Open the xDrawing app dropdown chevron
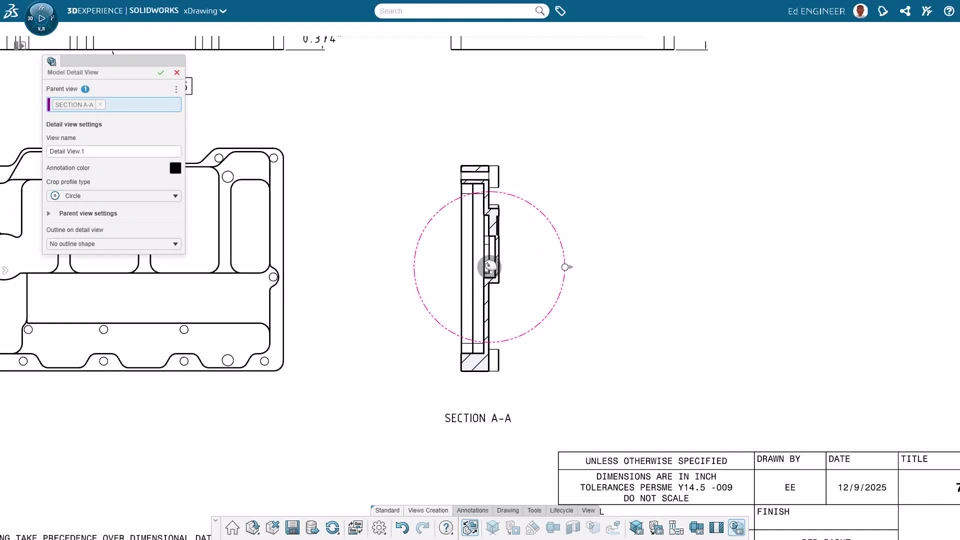Screen dimensions: 960x540 pyautogui.click(x=223, y=11)
